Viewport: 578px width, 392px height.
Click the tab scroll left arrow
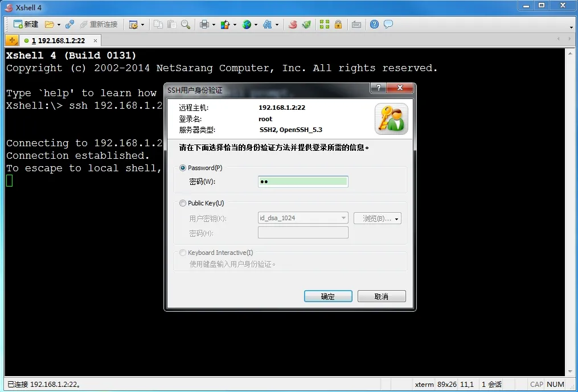[559, 39]
